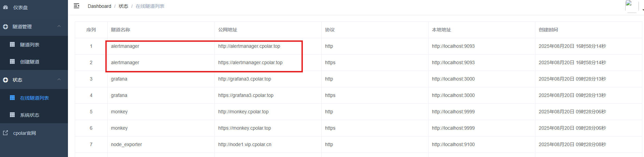Open http://grafana3.cpolar.top address
The image size is (644, 157).
point(244,79)
